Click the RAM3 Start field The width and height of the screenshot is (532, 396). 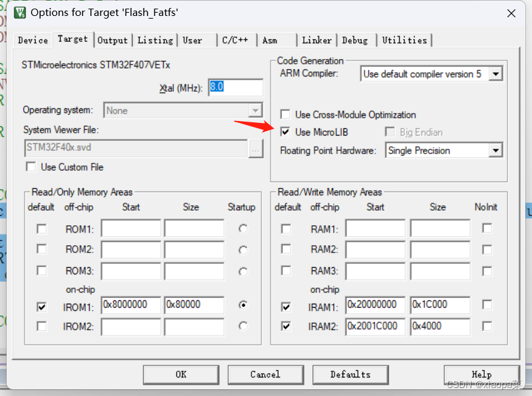point(376,271)
